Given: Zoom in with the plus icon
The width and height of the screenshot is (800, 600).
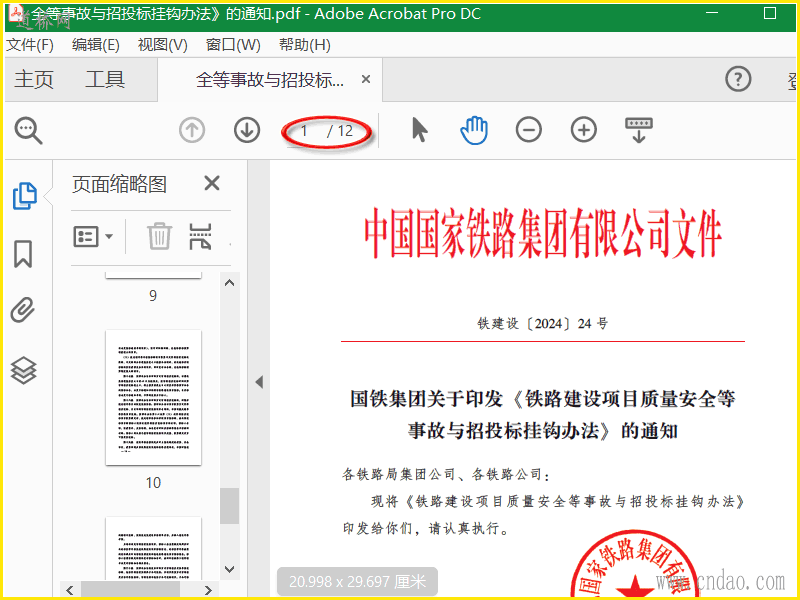Looking at the screenshot, I should (584, 130).
